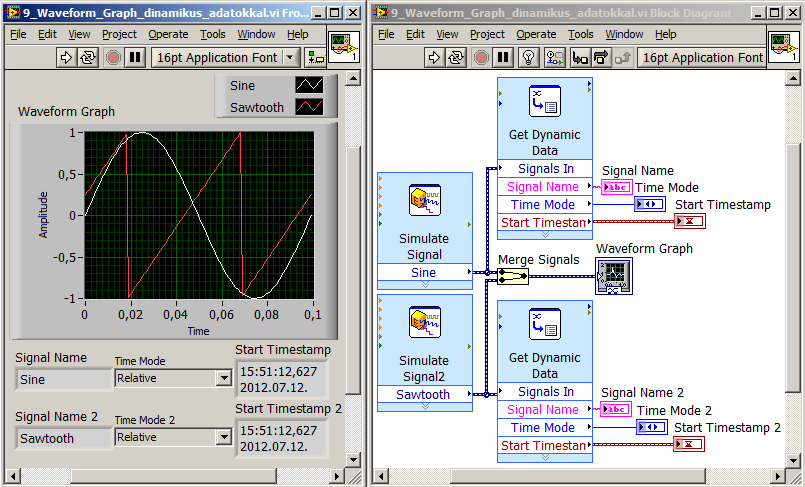
Task: Select Start Timestamp 2 indicator terminal
Action: [x=689, y=444]
